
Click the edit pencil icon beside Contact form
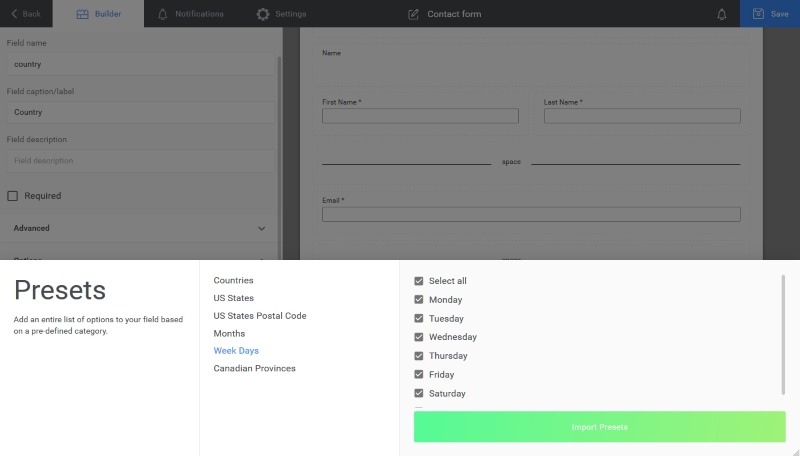(x=414, y=14)
